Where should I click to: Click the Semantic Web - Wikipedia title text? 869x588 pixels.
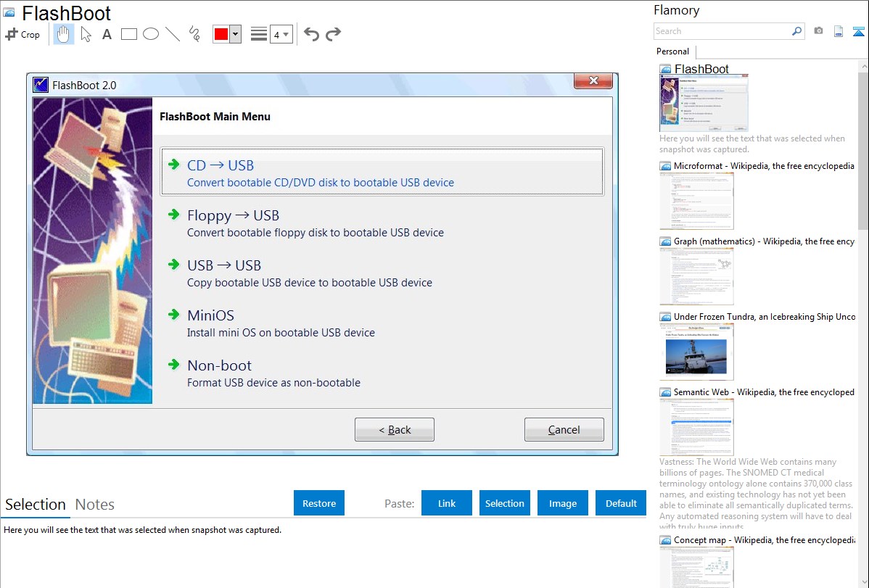tap(765, 392)
